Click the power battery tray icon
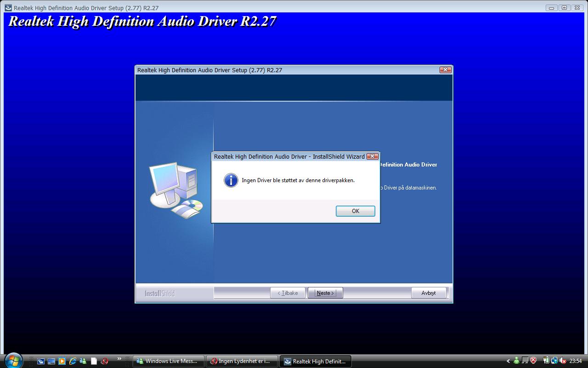This screenshot has width=588, height=368. coord(546,361)
